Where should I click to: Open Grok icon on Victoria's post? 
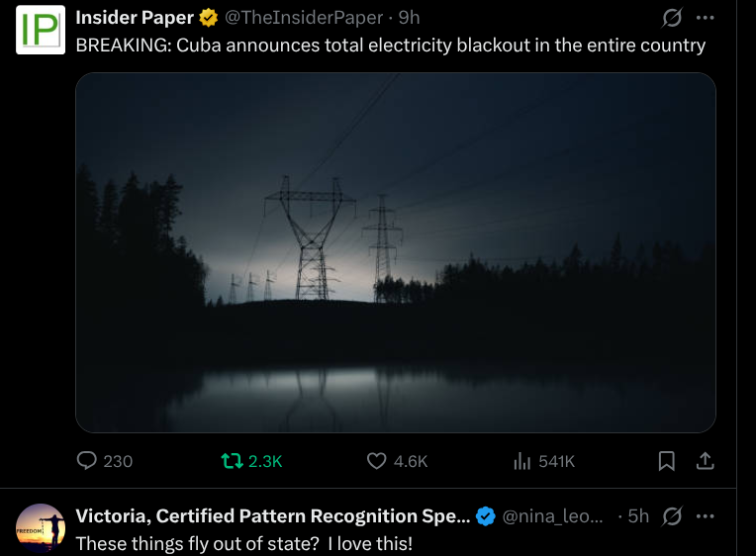(x=672, y=516)
